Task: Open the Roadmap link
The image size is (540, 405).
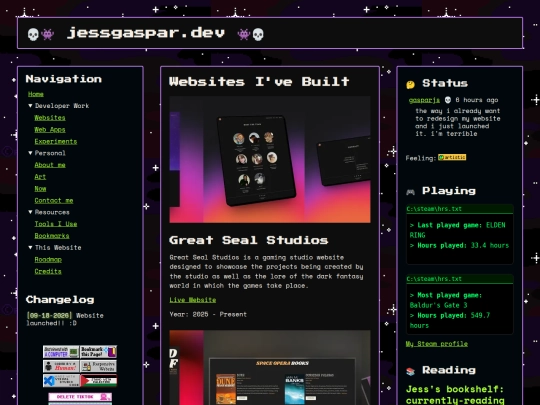Action: (48, 260)
